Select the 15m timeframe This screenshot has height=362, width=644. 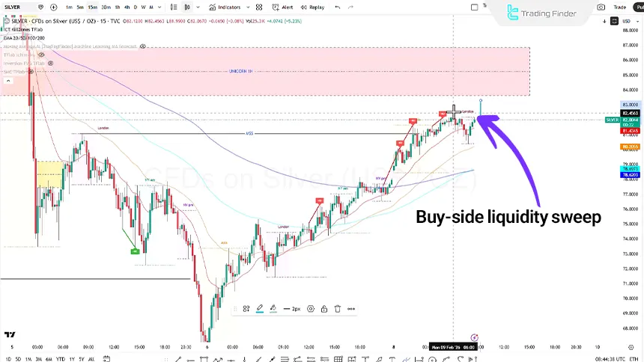point(93,7)
